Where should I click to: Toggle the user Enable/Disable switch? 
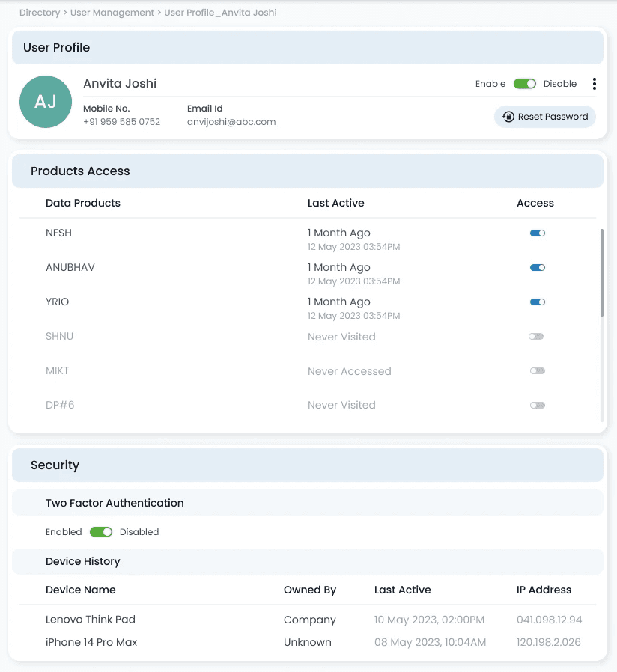click(x=525, y=84)
